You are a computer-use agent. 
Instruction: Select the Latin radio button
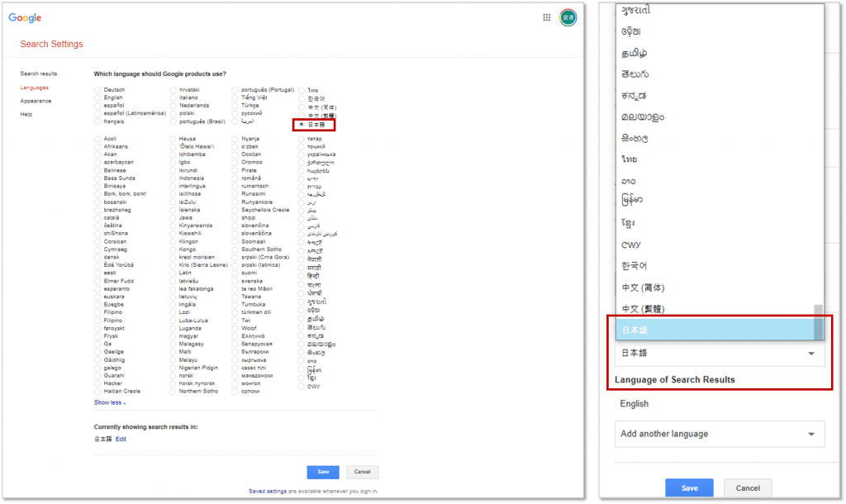click(173, 273)
